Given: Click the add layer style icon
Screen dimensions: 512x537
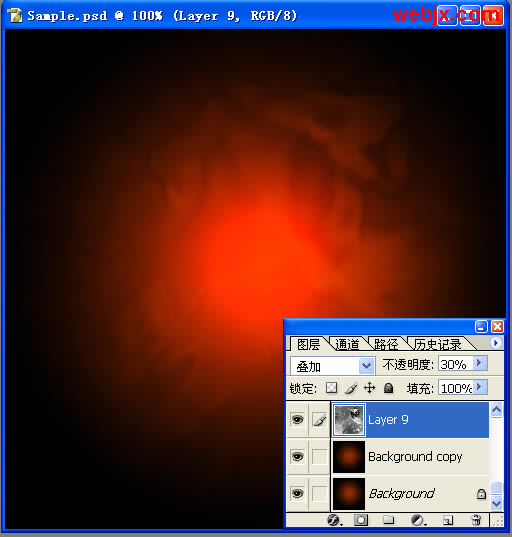Looking at the screenshot, I should coord(334,520).
